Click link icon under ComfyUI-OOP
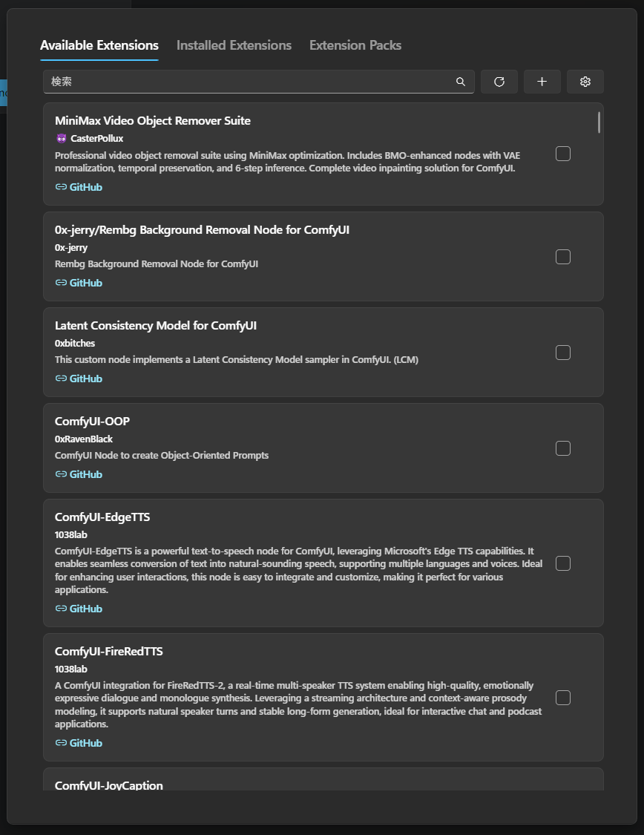 coord(61,475)
